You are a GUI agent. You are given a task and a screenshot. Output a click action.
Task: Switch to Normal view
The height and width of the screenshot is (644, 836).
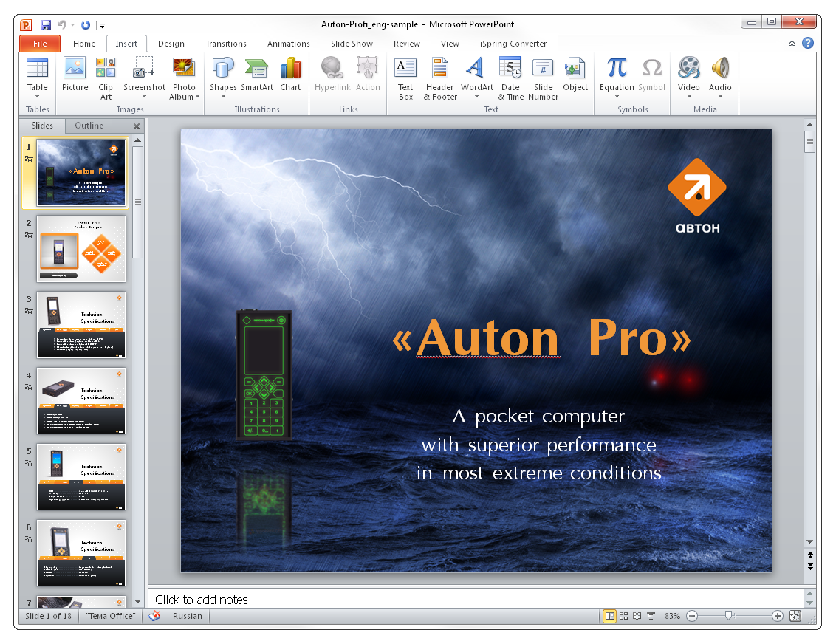(x=609, y=616)
